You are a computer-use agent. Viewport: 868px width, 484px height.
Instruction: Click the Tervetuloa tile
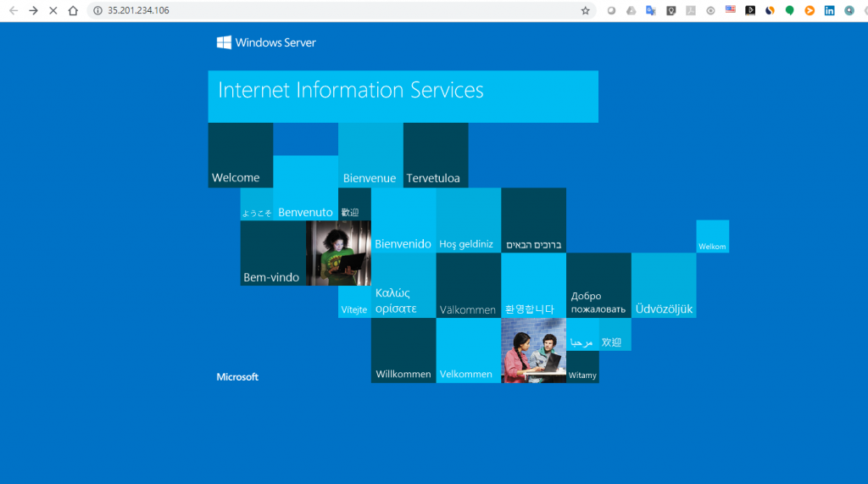436,155
